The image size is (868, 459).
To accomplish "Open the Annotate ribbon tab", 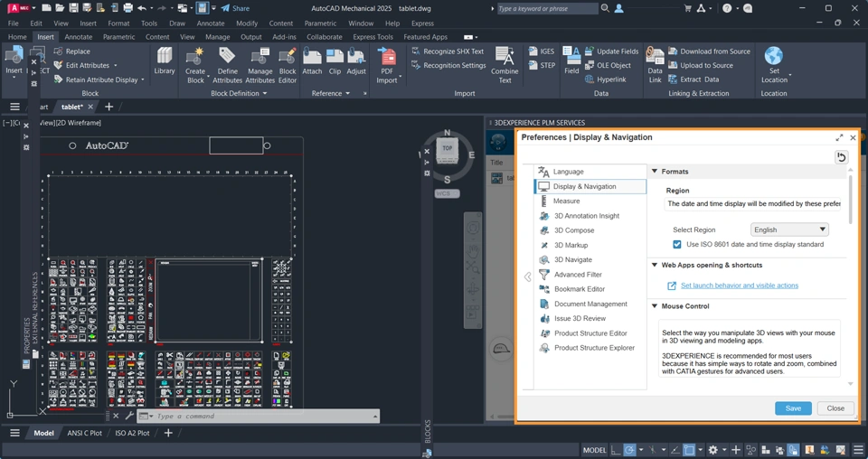I will (x=79, y=37).
